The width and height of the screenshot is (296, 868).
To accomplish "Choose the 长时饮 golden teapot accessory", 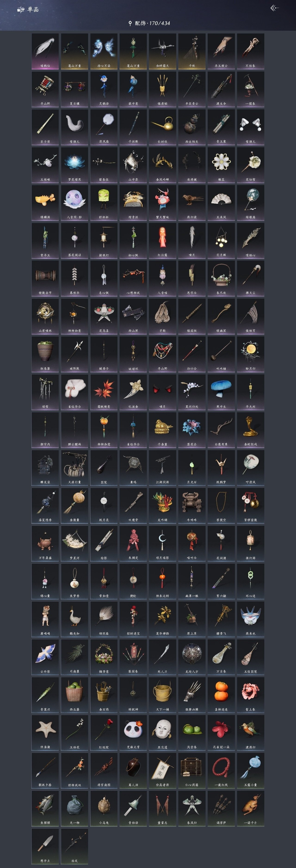I will click(162, 127).
